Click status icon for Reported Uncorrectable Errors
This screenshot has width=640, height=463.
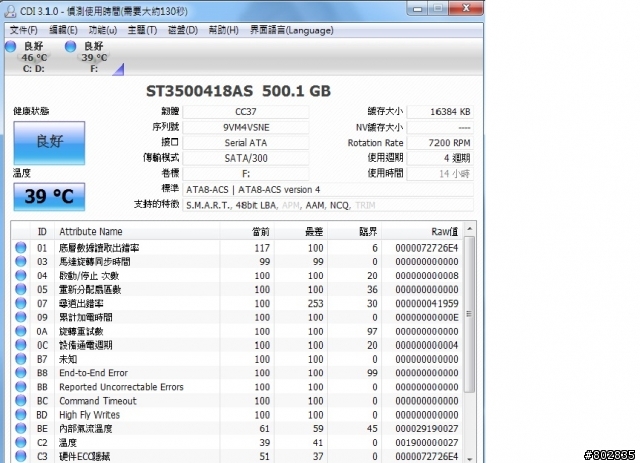[x=21, y=387]
